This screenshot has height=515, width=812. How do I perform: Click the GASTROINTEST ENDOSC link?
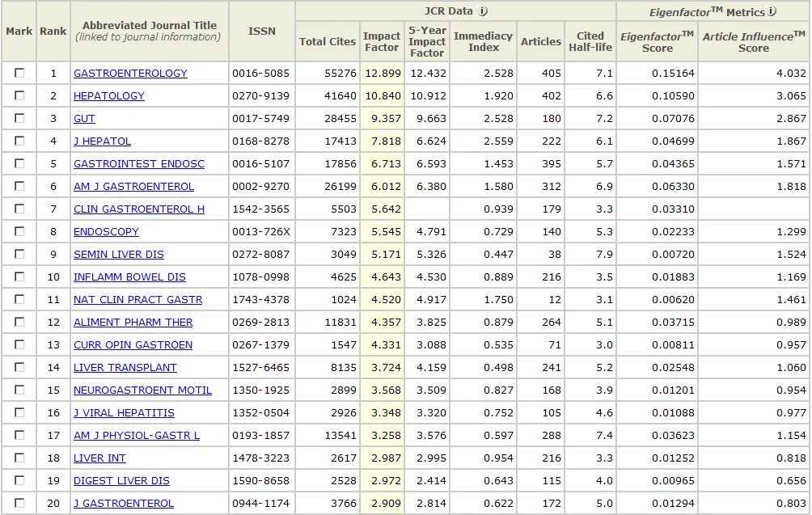click(139, 164)
